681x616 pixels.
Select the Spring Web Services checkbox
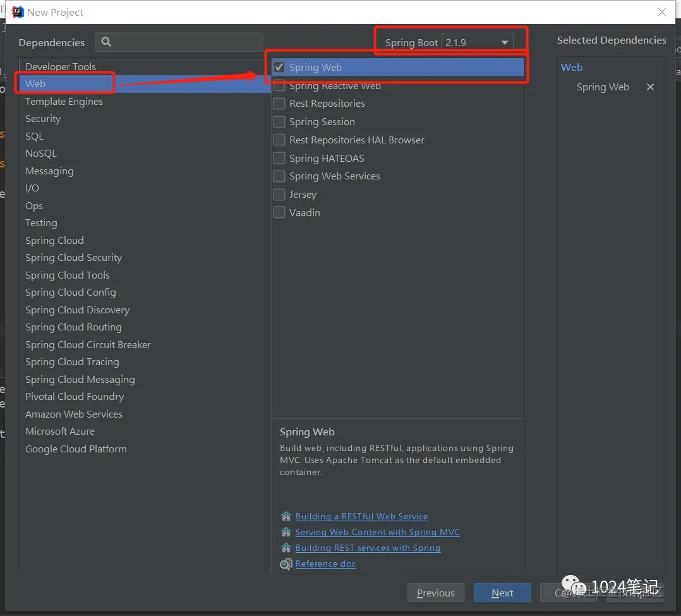pos(279,176)
